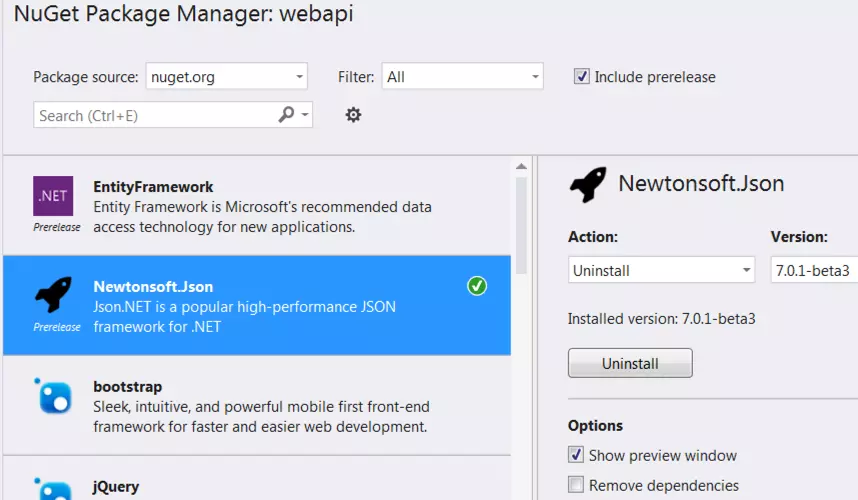Click the Uninstall button
858x500 pixels.
[x=630, y=363]
